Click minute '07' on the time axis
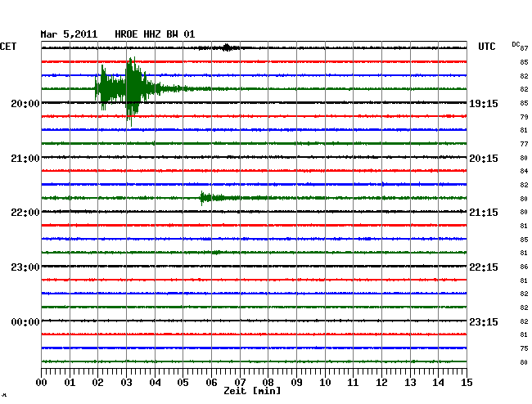532x404 pixels. pos(240,383)
